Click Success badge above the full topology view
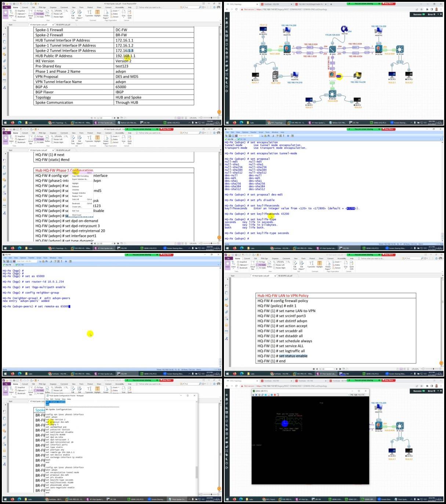This screenshot has height=504, width=446. (418, 14)
